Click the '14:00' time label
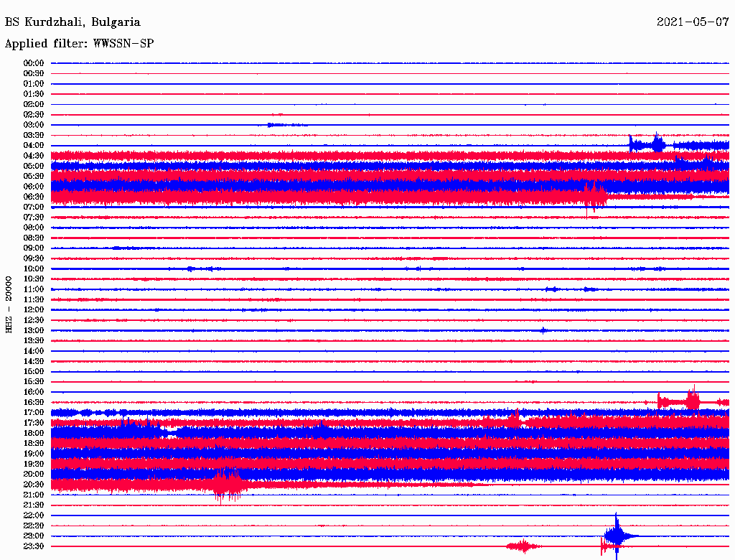Screen dimensions: 735x560 pos(34,351)
